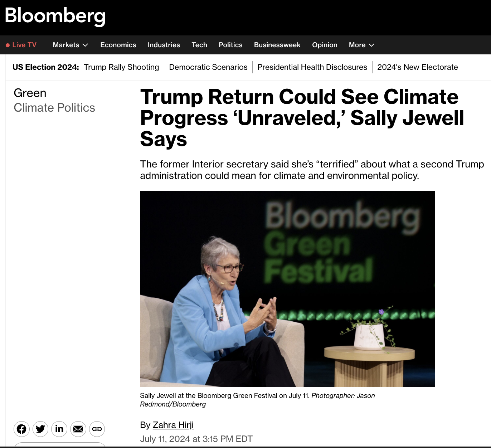Click the Bloomberg logo
491x448 pixels.
point(55,16)
